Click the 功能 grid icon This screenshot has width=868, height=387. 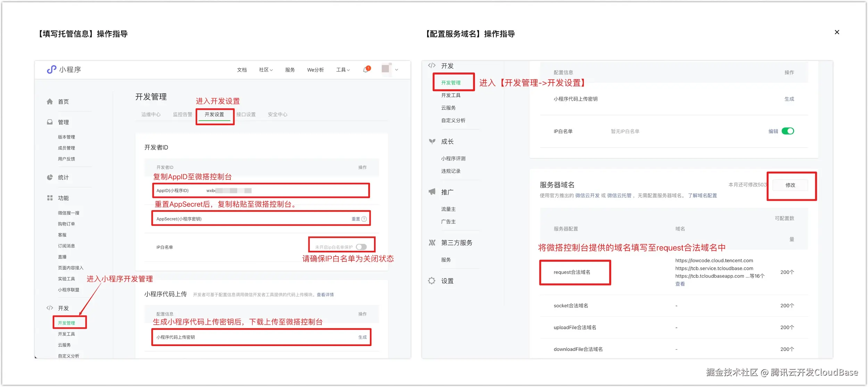click(x=50, y=198)
